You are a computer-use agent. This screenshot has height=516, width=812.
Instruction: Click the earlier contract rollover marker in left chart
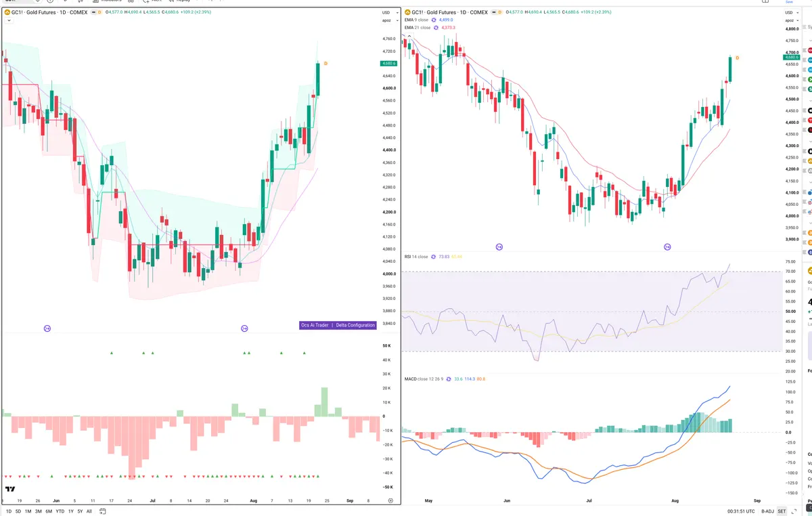(47, 328)
